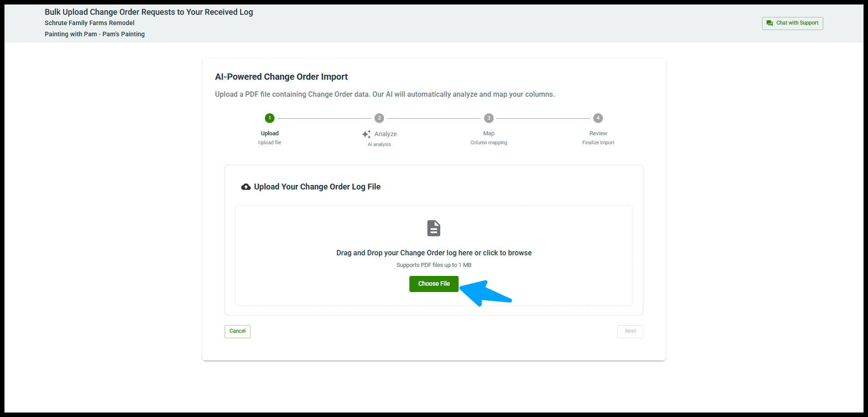This screenshot has height=417, width=868.
Task: Click the step 1 Upload circle icon
Action: 269,118
